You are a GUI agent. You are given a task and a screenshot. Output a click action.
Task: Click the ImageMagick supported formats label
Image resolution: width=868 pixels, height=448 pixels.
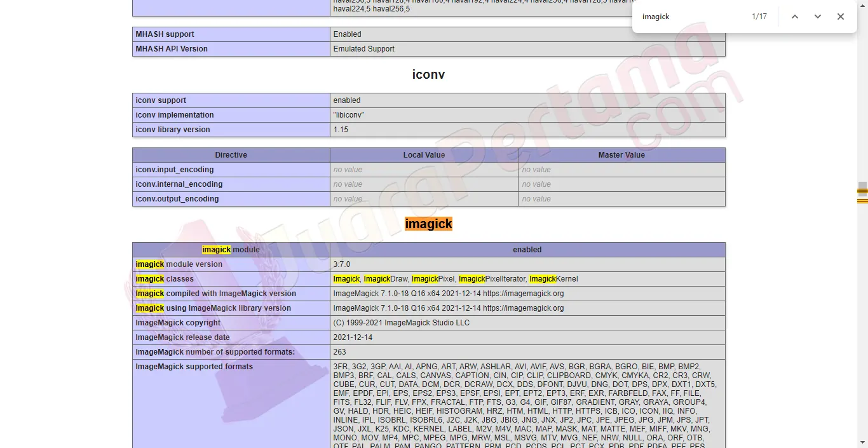(x=193, y=366)
